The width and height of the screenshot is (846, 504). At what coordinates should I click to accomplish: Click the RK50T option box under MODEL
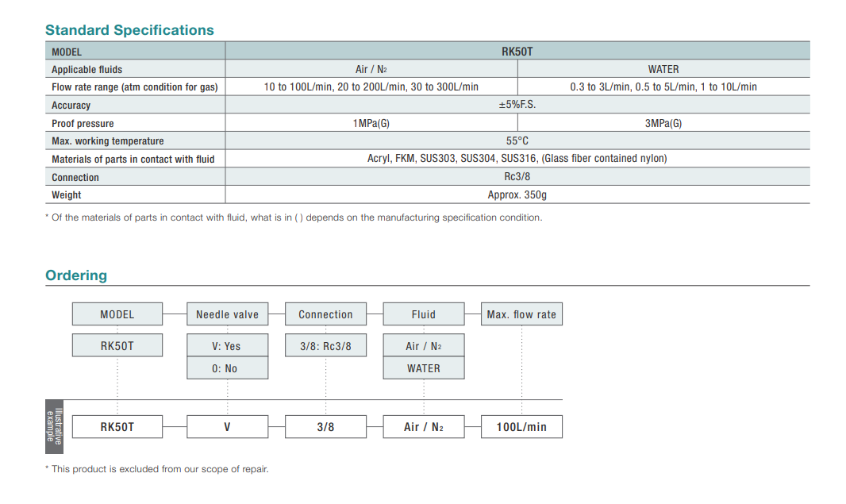pyautogui.click(x=117, y=345)
